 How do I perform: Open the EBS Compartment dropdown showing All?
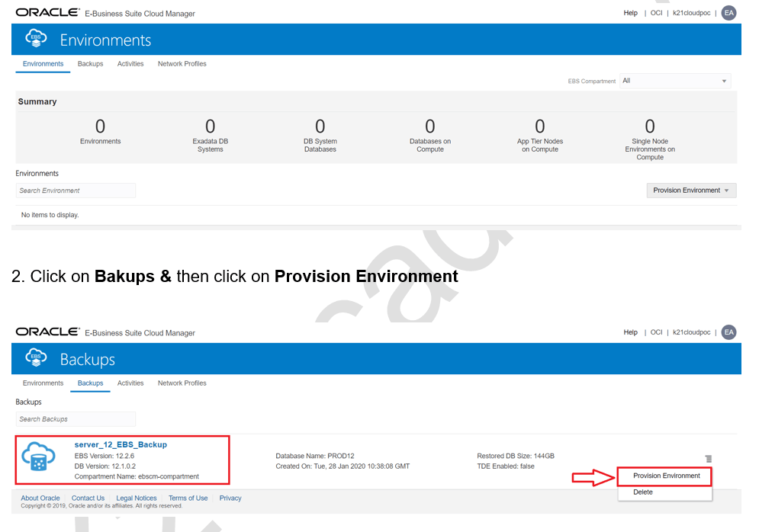pos(674,80)
